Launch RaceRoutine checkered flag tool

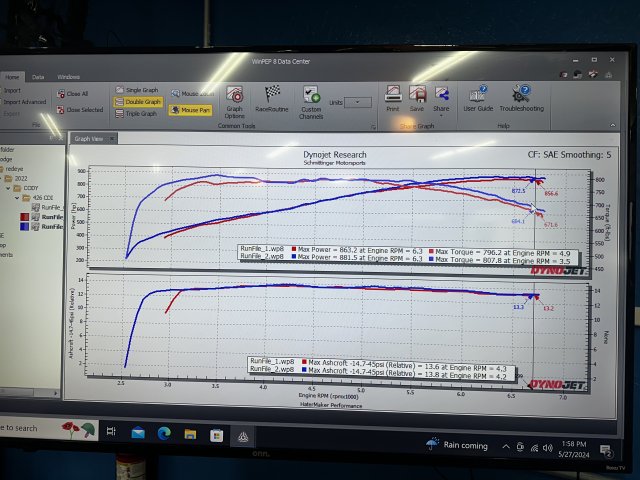272,99
